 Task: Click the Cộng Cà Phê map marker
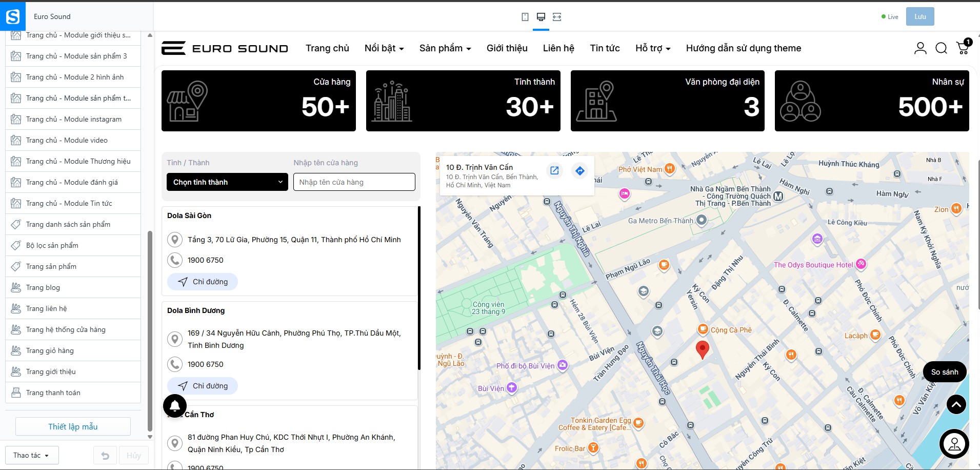tap(703, 329)
